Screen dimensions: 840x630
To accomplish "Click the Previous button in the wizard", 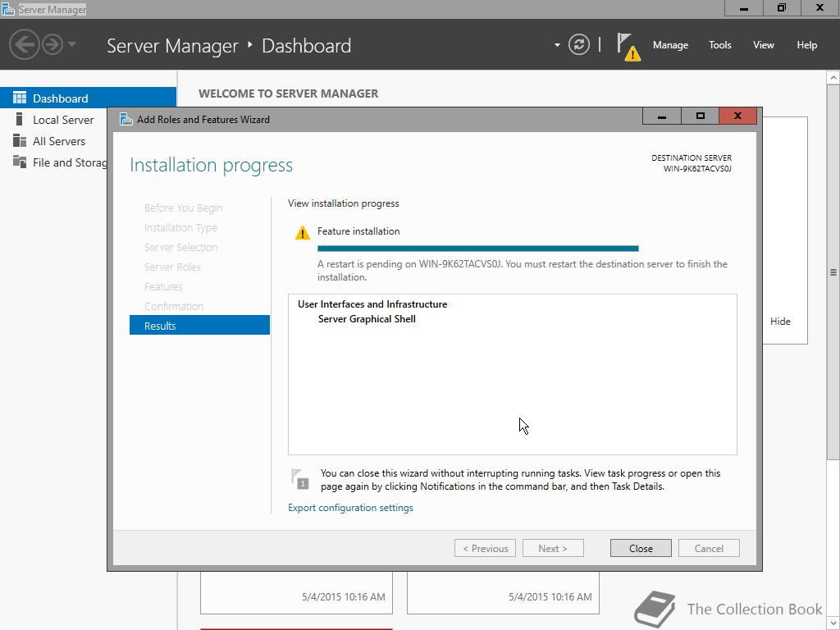I will tap(486, 548).
